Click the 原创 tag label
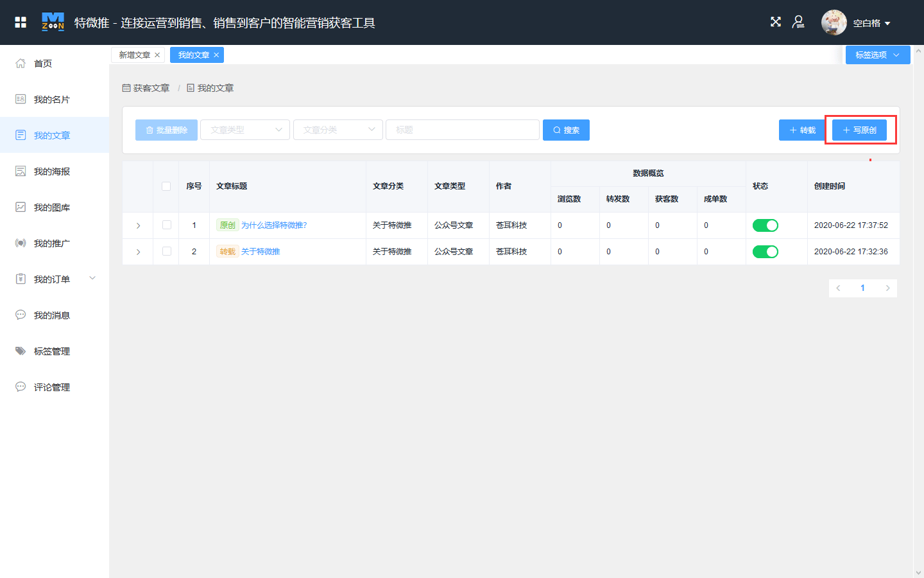Viewport: 924px width, 578px height. click(228, 225)
